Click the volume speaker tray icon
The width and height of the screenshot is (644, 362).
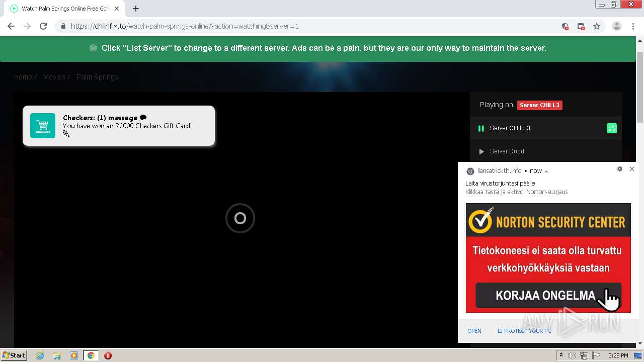coord(572,355)
